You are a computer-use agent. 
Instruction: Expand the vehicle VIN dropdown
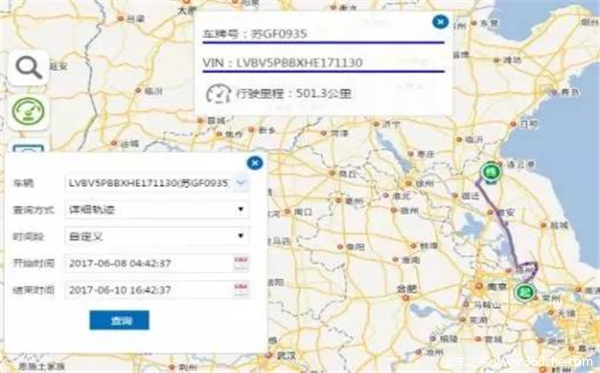point(241,183)
